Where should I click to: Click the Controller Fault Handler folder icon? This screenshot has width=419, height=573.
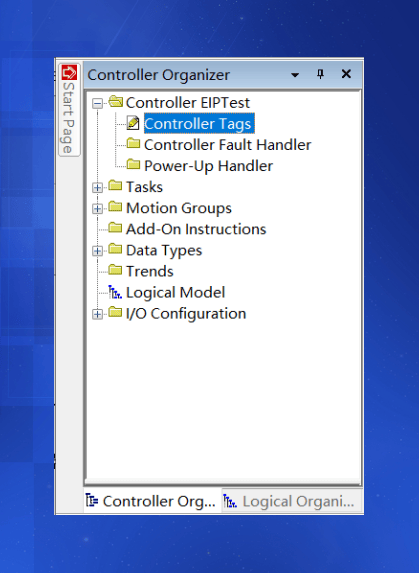[x=133, y=144]
